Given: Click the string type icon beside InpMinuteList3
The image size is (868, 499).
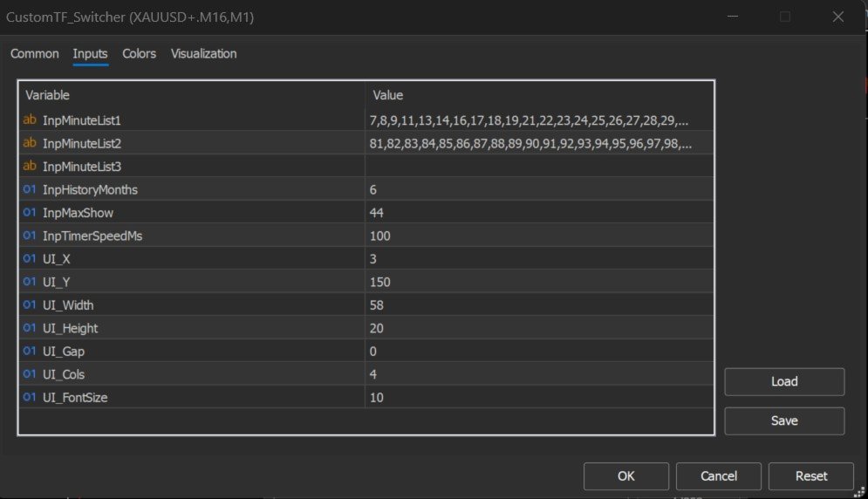Looking at the screenshot, I should point(30,166).
